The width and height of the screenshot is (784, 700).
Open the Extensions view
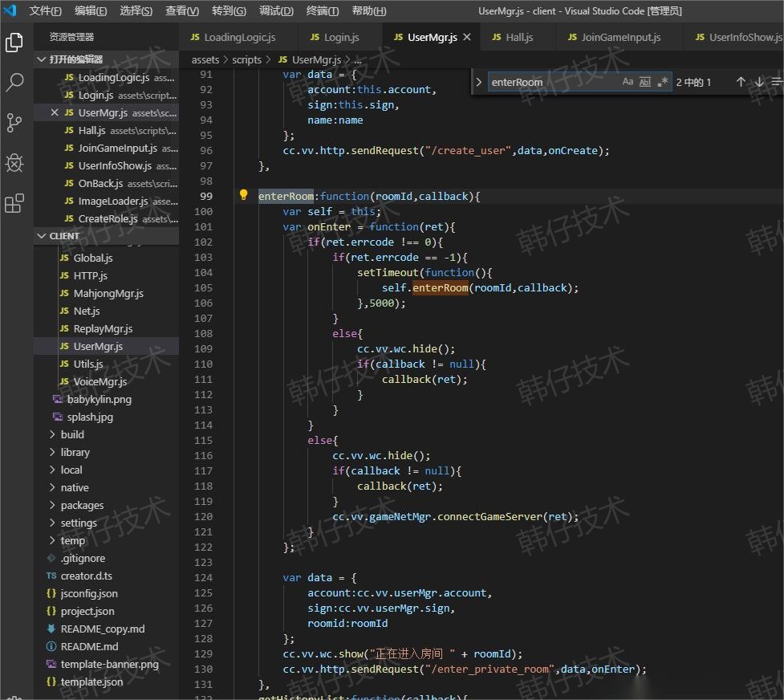click(x=14, y=203)
